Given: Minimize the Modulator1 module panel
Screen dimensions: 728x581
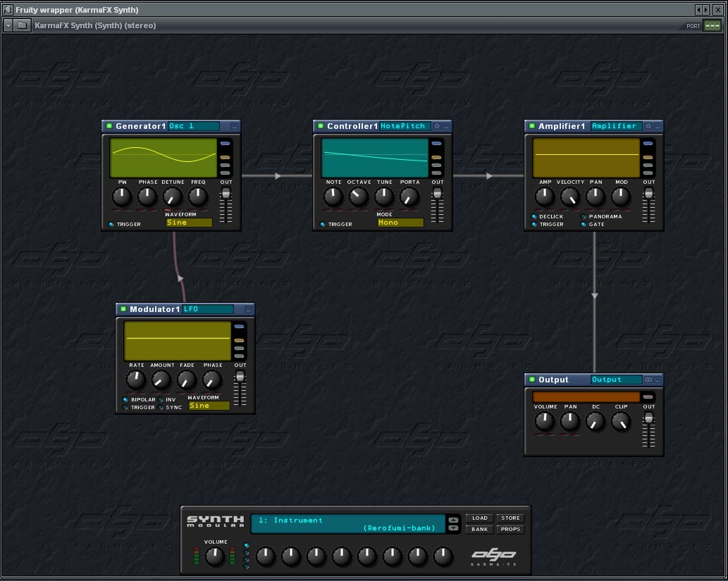Looking at the screenshot, I should click(x=248, y=309).
